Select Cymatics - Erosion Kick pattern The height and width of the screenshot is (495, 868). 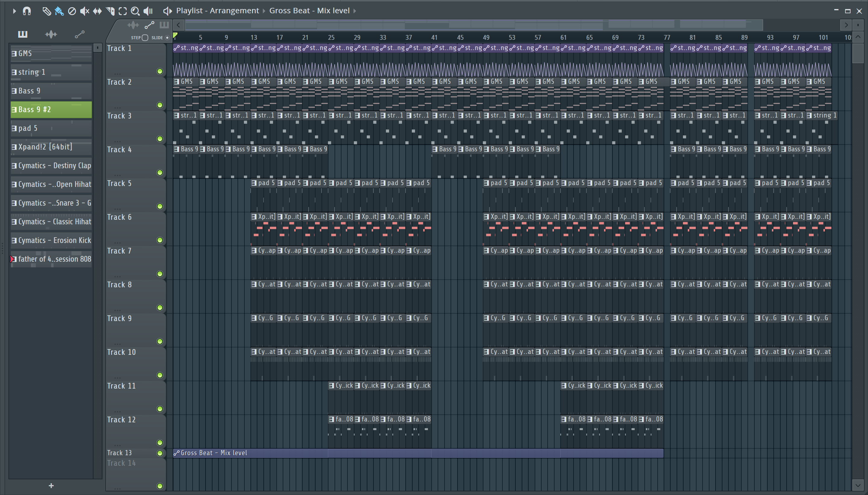tap(51, 240)
